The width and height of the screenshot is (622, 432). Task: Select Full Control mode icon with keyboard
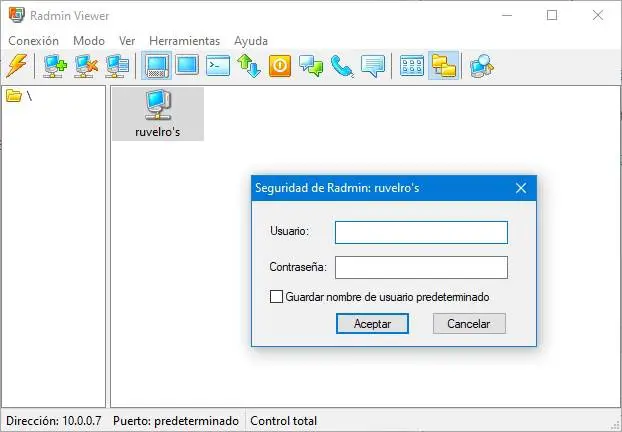click(156, 65)
